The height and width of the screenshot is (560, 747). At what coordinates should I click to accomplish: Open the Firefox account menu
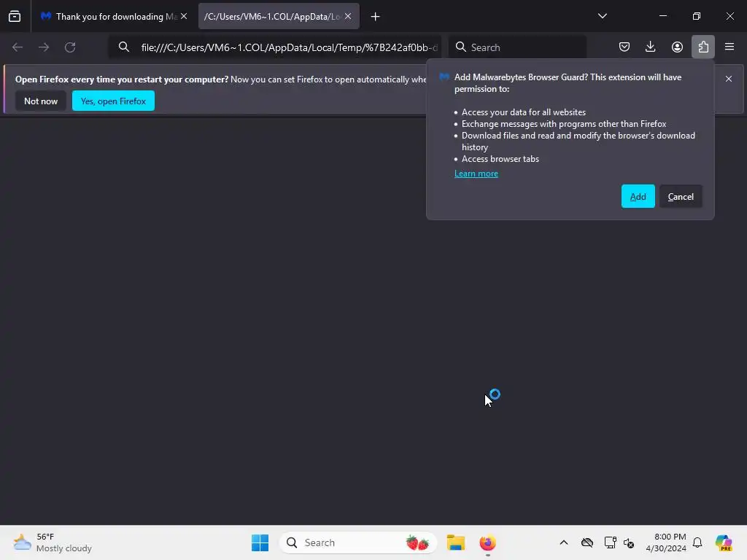pyautogui.click(x=677, y=47)
